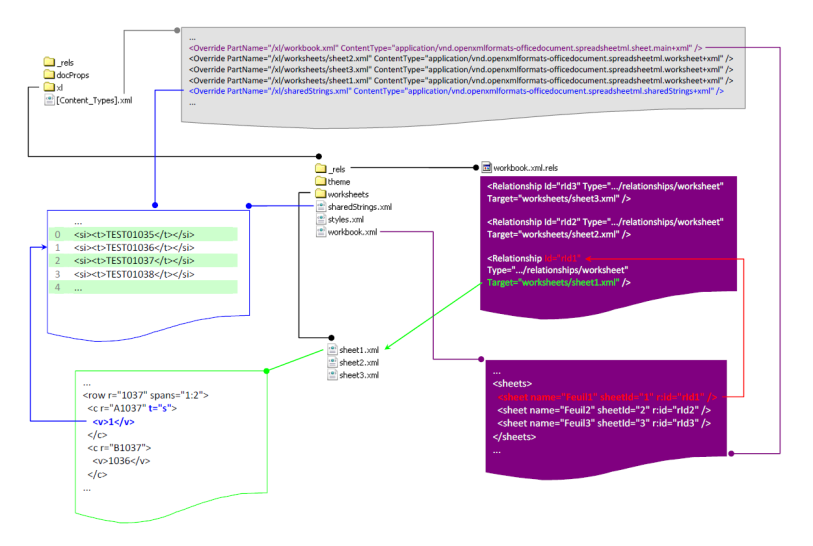The image size is (813, 546).
Task: Choose sheet2.xml in the worksheets list
Action: (358, 362)
